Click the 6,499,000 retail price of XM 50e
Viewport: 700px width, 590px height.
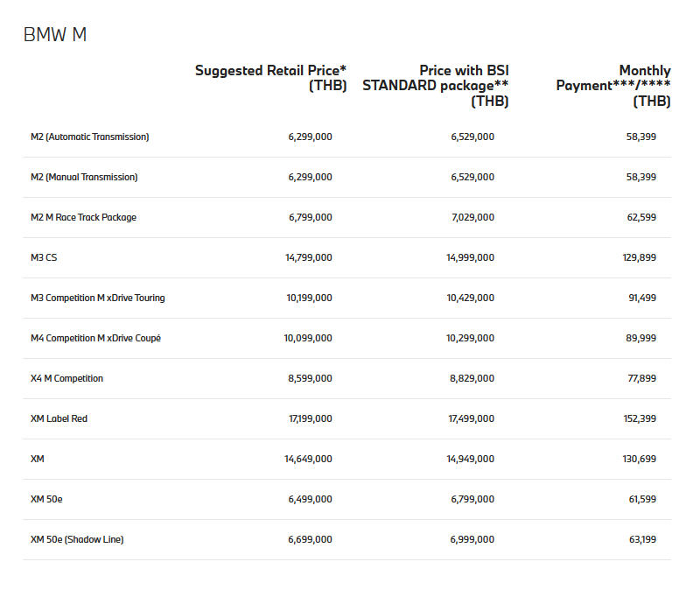311,499
